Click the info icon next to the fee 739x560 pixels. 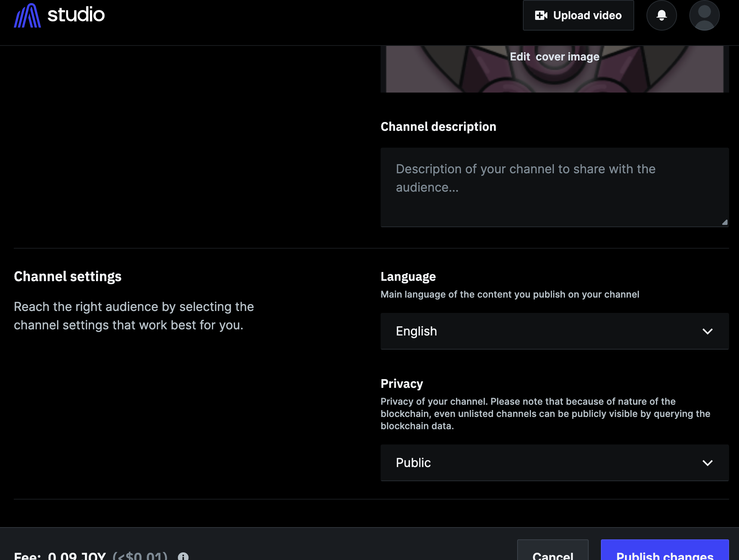tap(184, 557)
